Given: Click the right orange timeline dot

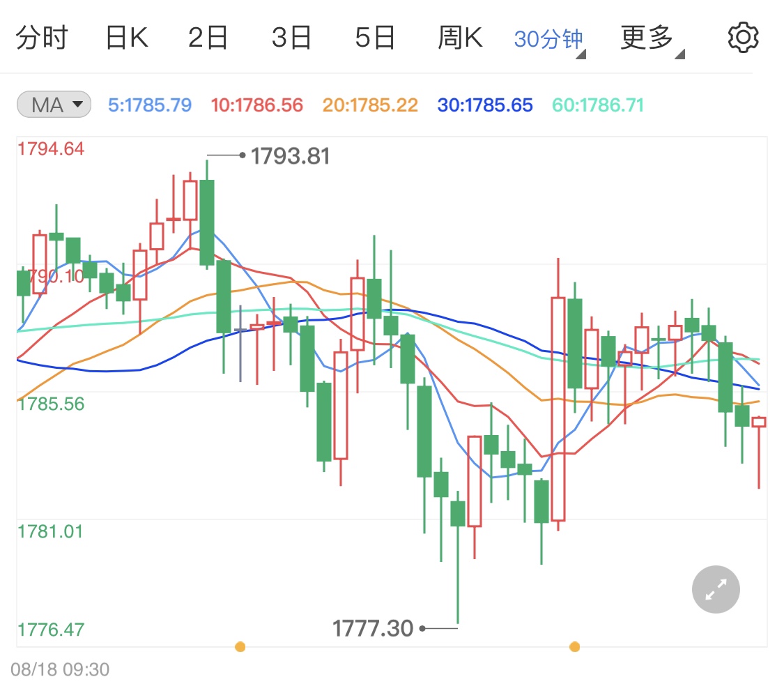Looking at the screenshot, I should point(574,647).
